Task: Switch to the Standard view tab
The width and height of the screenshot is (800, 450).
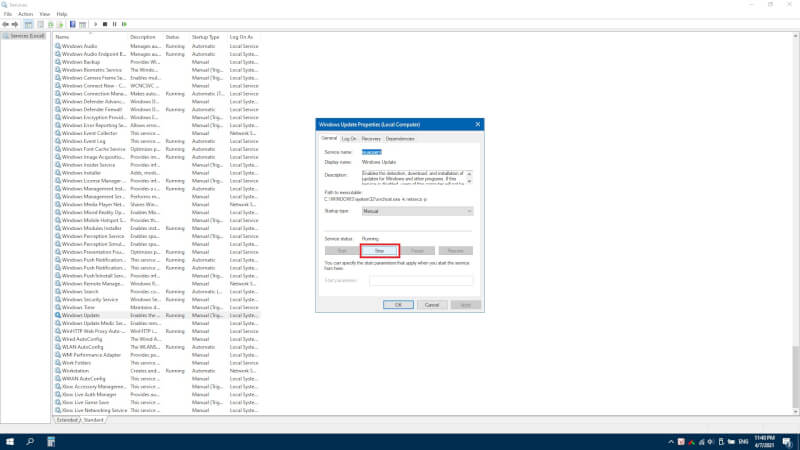Action: click(93, 420)
